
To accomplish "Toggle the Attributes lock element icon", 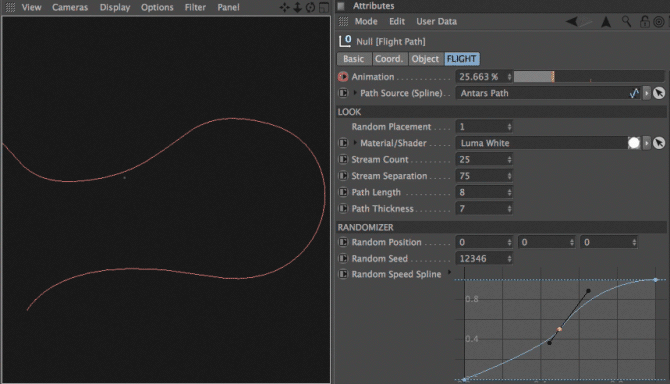I will pyautogui.click(x=644, y=21).
